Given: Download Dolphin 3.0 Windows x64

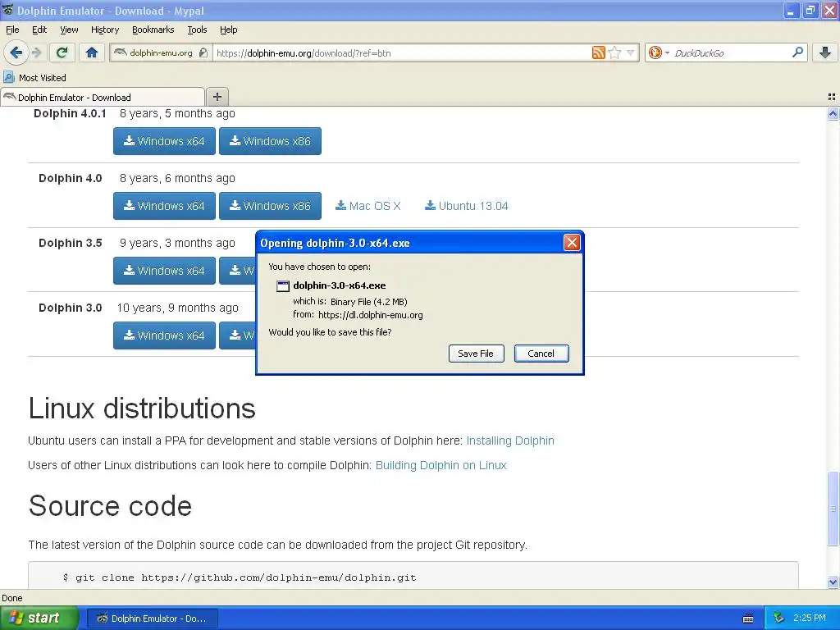Looking at the screenshot, I should [x=164, y=336].
